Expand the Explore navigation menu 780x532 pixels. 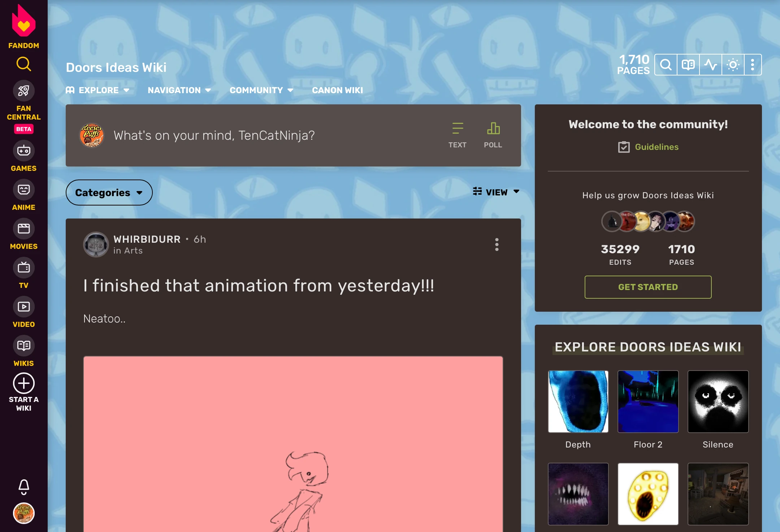click(97, 90)
